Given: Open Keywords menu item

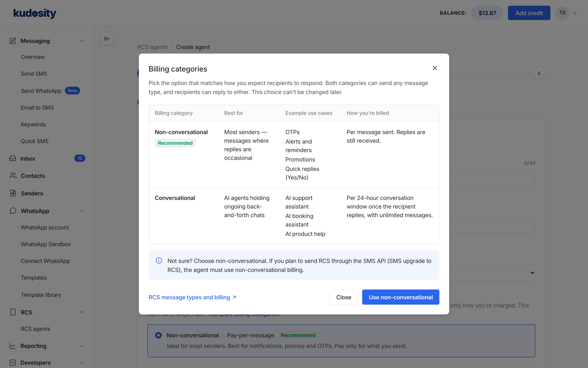Looking at the screenshot, I should pyautogui.click(x=33, y=124).
